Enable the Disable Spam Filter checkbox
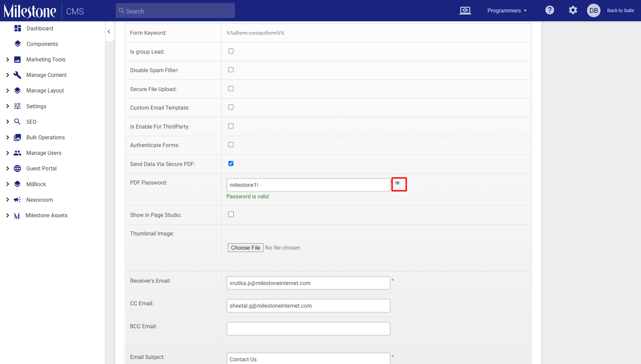 coord(231,70)
